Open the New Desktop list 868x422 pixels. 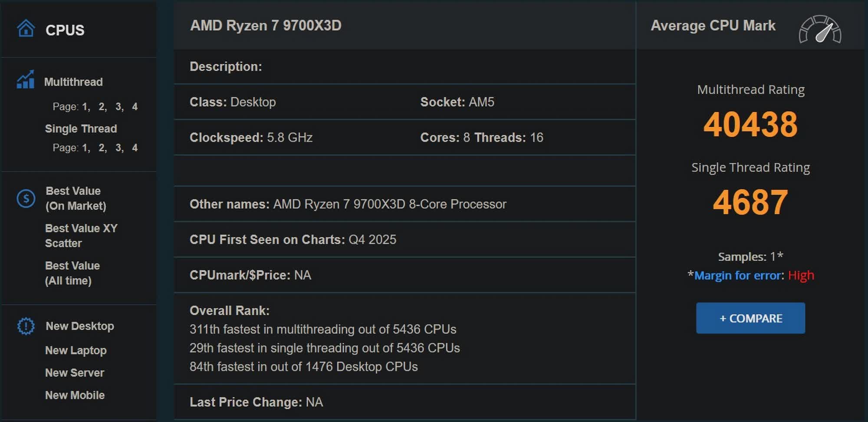(80, 326)
